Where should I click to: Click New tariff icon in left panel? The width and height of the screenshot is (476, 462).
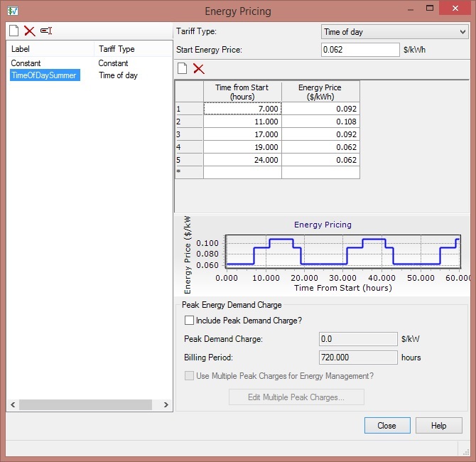click(13, 31)
